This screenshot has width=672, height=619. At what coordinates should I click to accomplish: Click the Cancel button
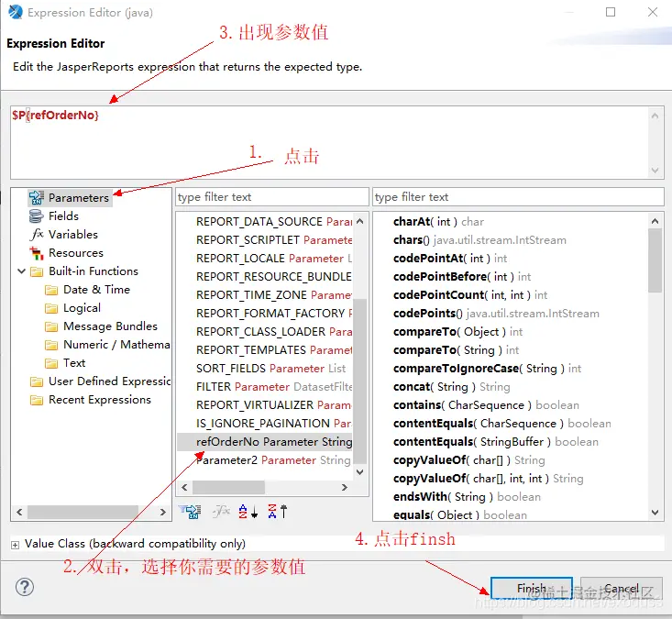[622, 588]
